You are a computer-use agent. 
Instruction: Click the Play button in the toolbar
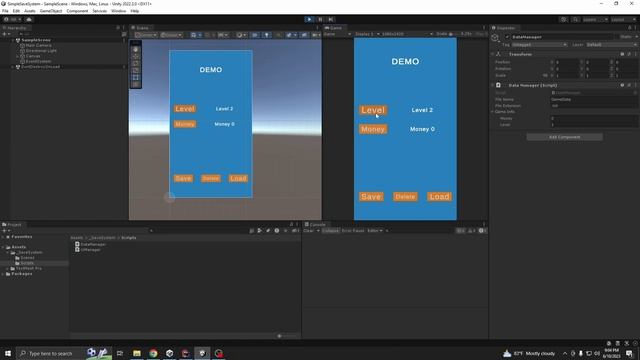[x=309, y=19]
